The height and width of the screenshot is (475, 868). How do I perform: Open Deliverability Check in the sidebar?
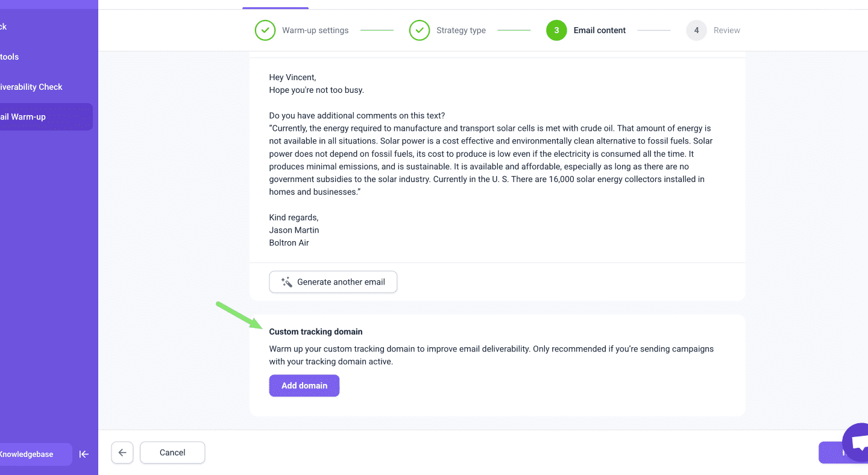tap(31, 87)
